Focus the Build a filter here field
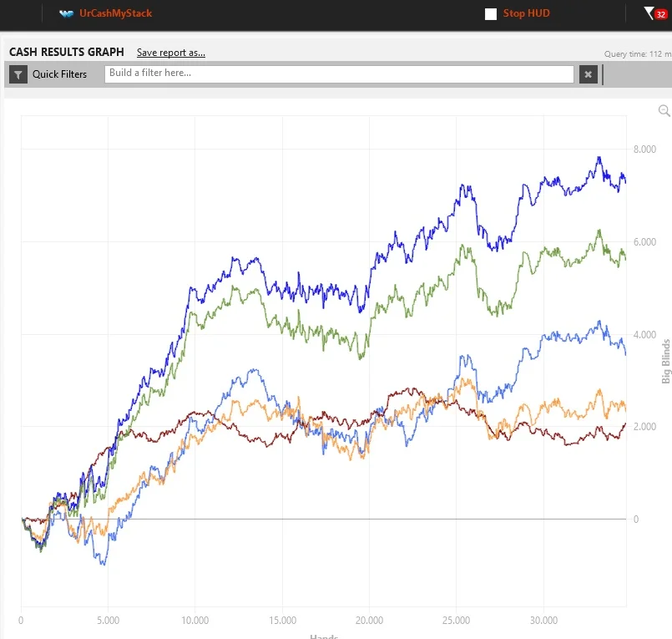This screenshot has width=672, height=639. pos(339,74)
